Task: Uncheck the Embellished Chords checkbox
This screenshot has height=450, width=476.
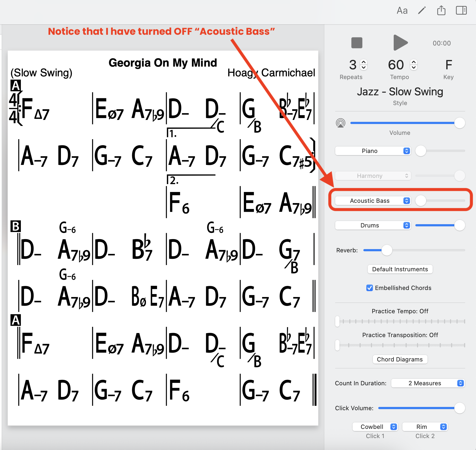Action: click(x=369, y=288)
